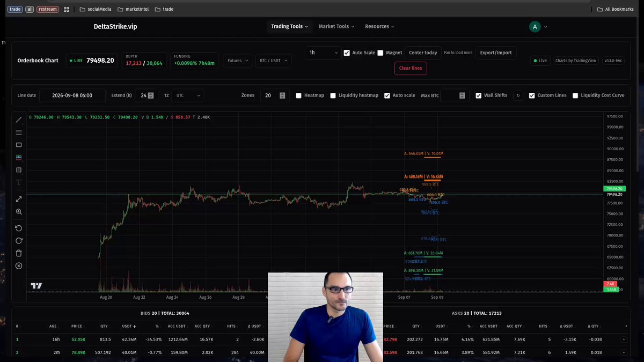
Task: Open the Resources menu
Action: [379, 26]
